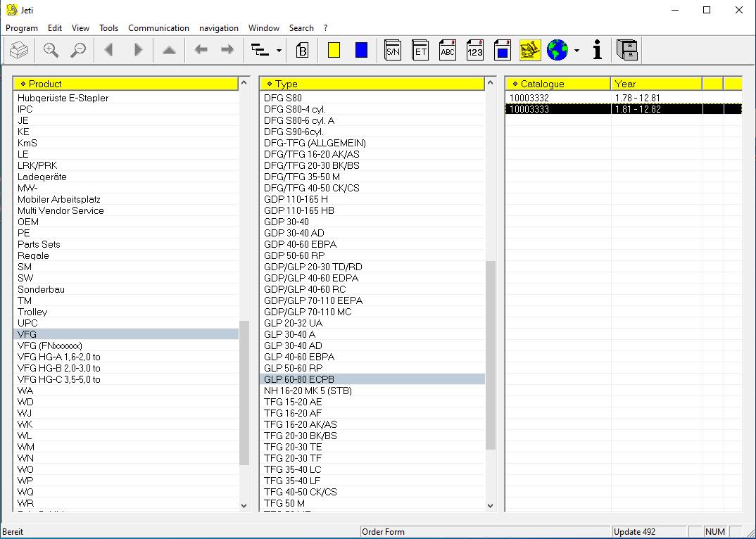Select DFG-TFG (ALLGEMEIN) type
The height and width of the screenshot is (539, 756).
372,143
